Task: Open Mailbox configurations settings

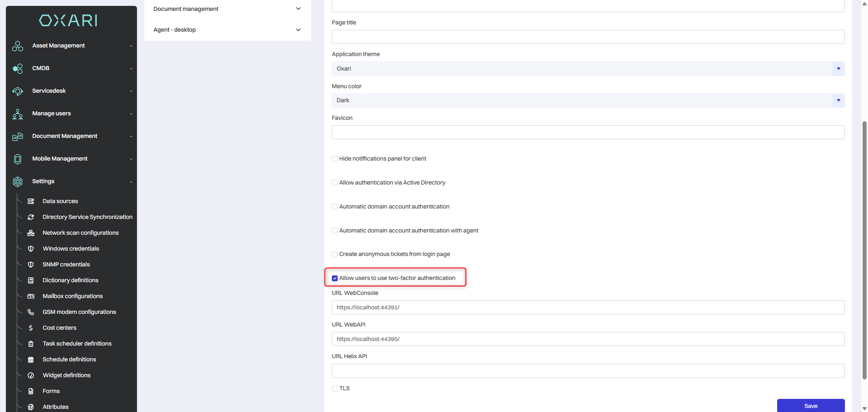Action: pyautogui.click(x=72, y=296)
